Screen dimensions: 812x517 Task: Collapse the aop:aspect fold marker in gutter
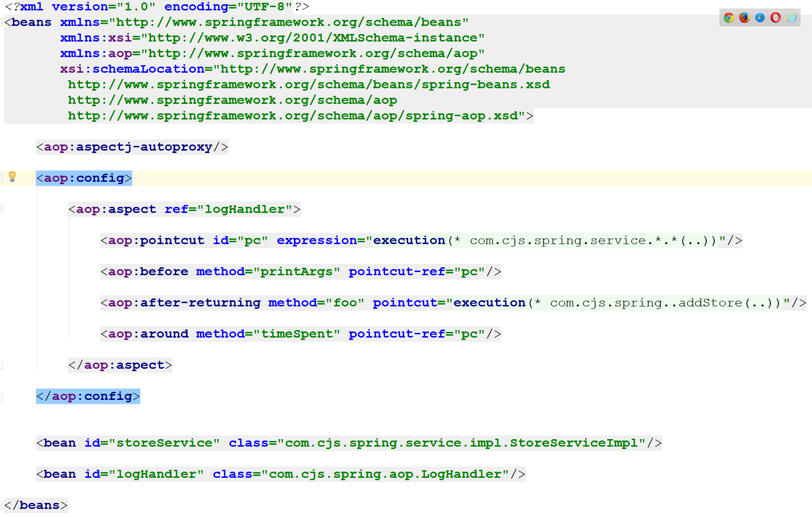pos(1,209)
